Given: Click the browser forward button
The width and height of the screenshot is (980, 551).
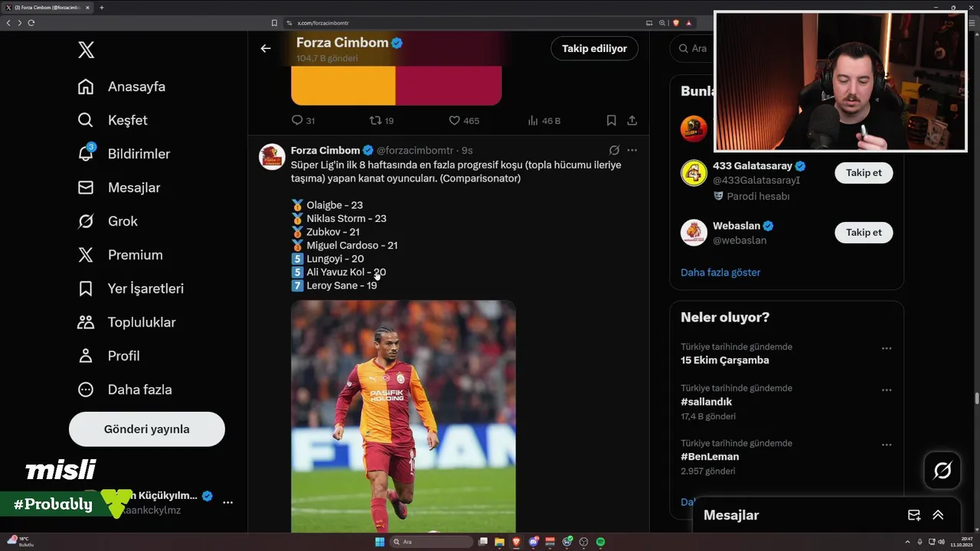Looking at the screenshot, I should pos(20,23).
